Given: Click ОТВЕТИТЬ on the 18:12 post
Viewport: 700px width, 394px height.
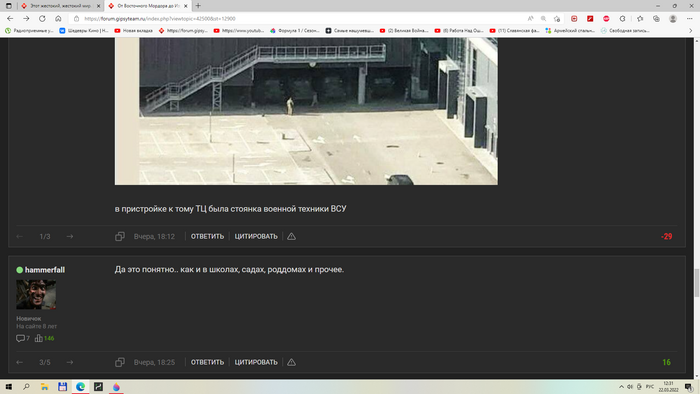Looking at the screenshot, I should pos(208,236).
